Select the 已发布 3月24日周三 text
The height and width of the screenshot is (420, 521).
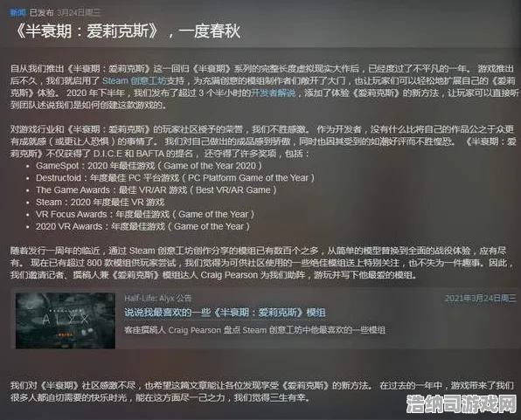click(65, 12)
